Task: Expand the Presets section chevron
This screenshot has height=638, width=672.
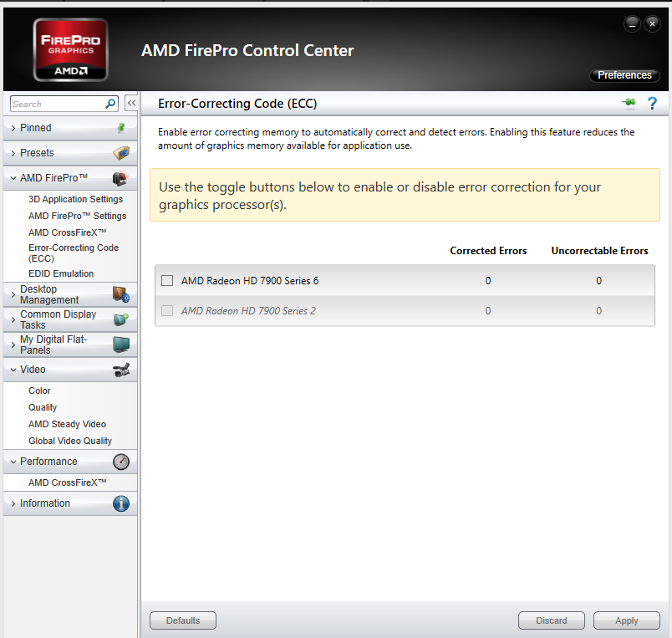Action: tap(13, 153)
